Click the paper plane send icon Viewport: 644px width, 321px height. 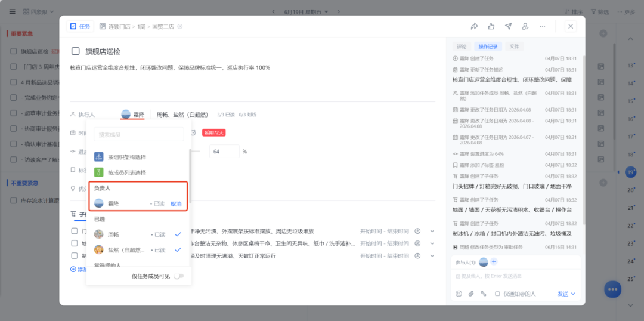pyautogui.click(x=509, y=26)
